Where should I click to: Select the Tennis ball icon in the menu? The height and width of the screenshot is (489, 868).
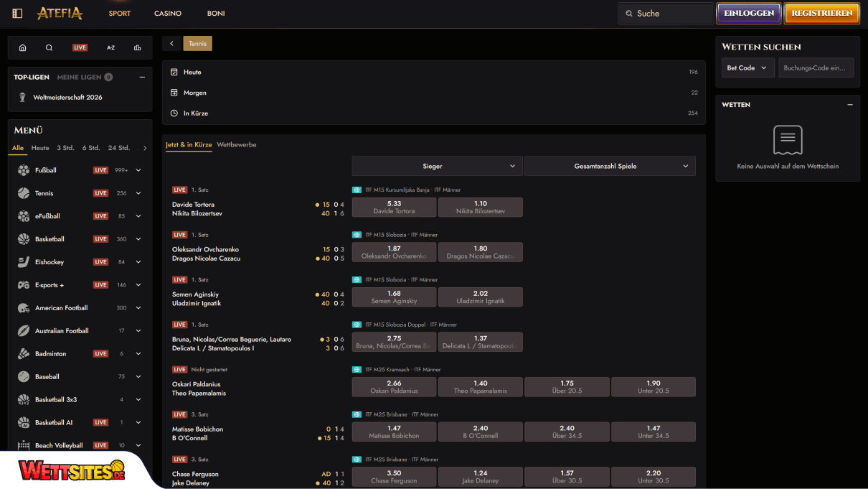point(24,193)
